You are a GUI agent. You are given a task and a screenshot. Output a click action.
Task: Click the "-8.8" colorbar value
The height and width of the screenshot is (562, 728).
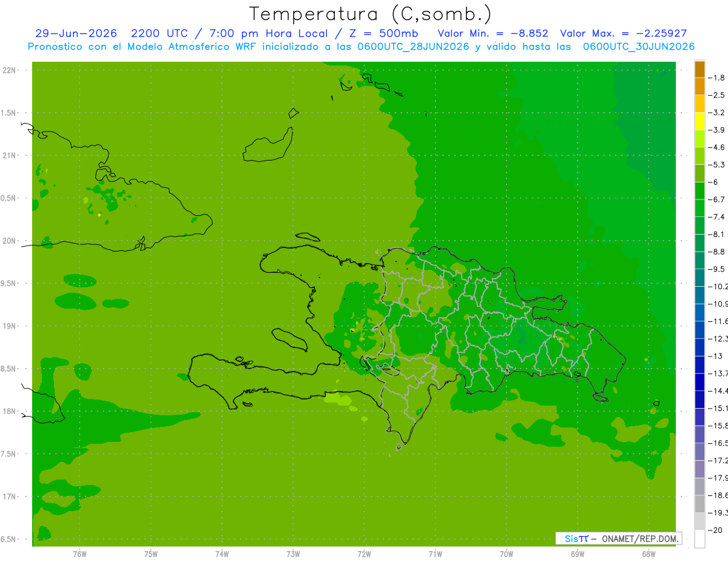718,252
